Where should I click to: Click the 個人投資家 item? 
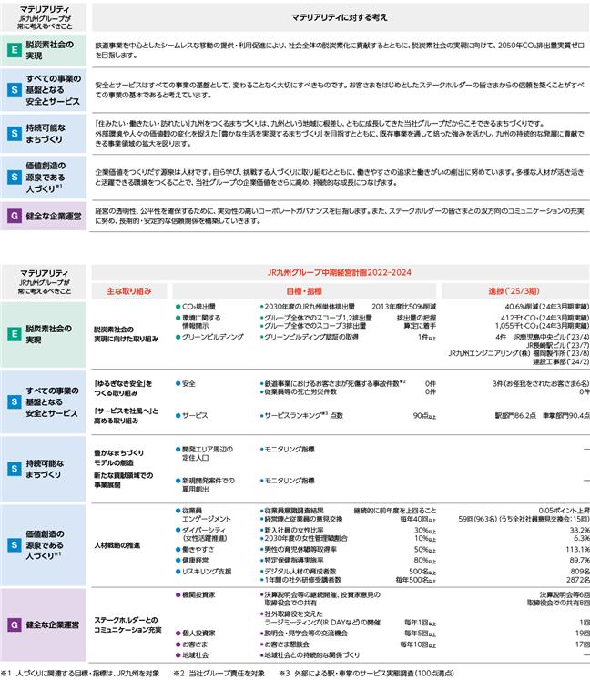click(x=195, y=634)
